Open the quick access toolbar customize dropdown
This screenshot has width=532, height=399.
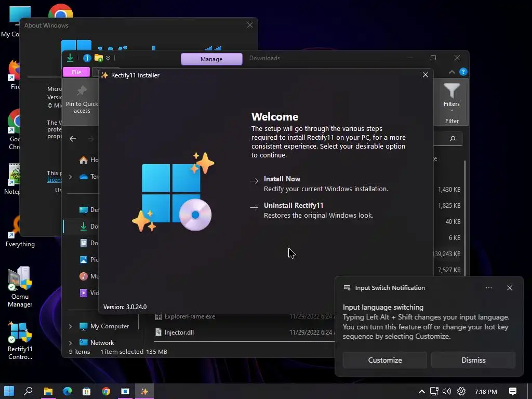pyautogui.click(x=108, y=58)
